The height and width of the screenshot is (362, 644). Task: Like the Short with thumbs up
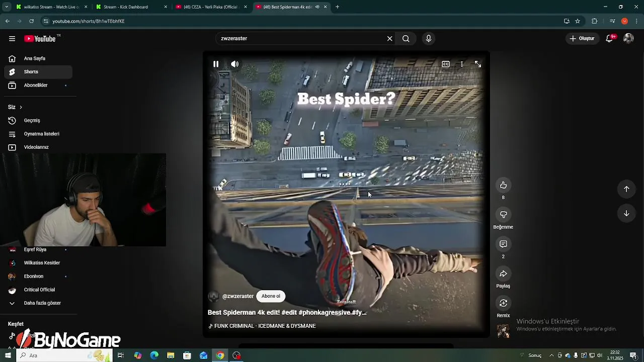point(503,186)
